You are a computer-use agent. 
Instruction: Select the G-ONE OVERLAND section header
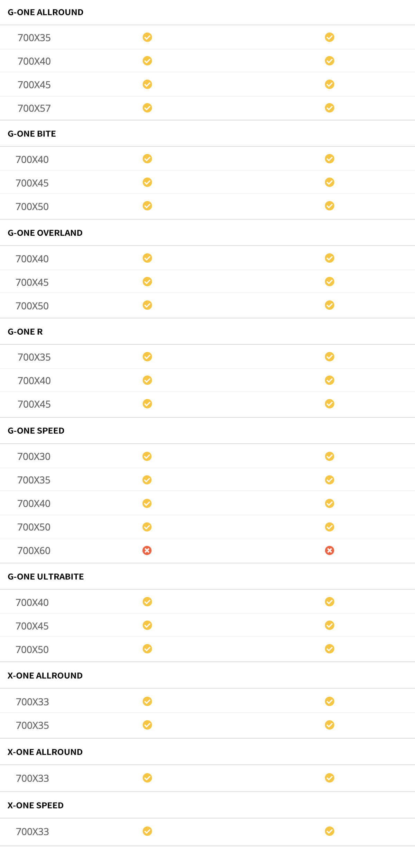[x=45, y=233]
